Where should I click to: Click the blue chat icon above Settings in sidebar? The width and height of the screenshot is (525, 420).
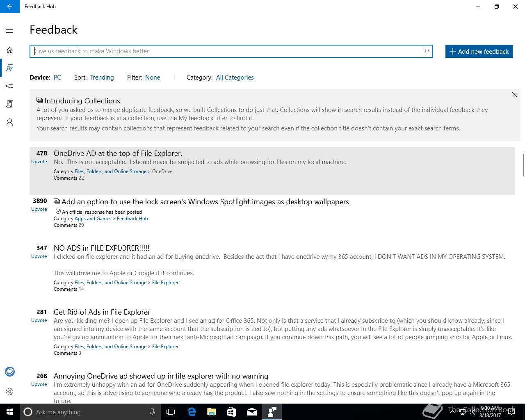(x=10, y=372)
